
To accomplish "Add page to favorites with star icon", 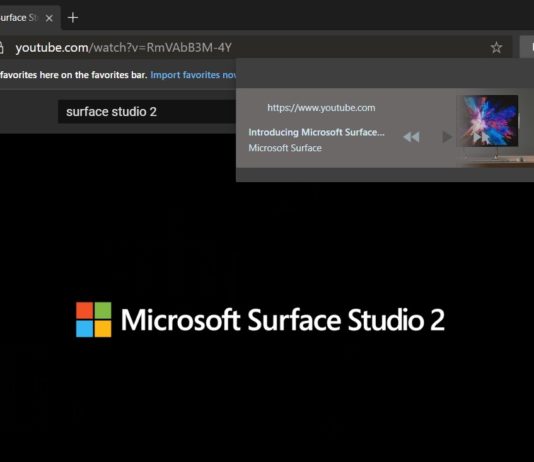I will [x=496, y=48].
